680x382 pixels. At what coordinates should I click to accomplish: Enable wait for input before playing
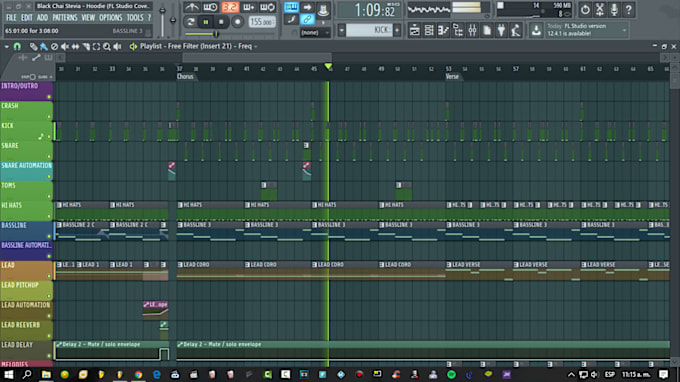click(x=210, y=7)
